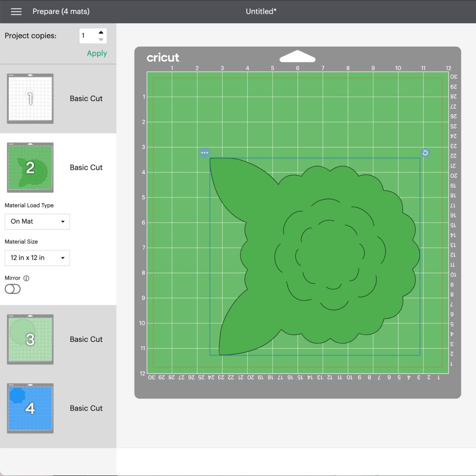Click Basic Cut label for mat 1

[x=86, y=99]
